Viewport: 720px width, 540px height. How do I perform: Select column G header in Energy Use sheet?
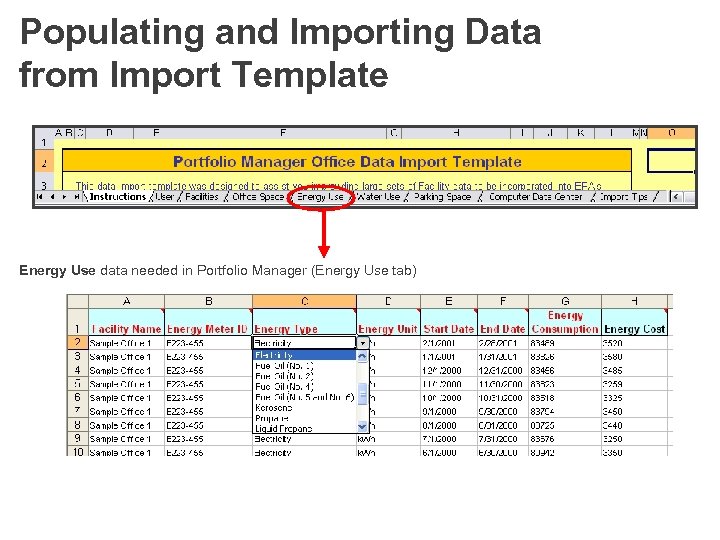(565, 301)
